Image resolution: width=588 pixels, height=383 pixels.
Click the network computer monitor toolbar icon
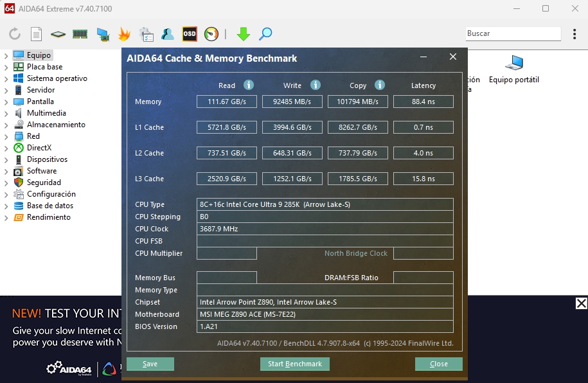[103, 34]
